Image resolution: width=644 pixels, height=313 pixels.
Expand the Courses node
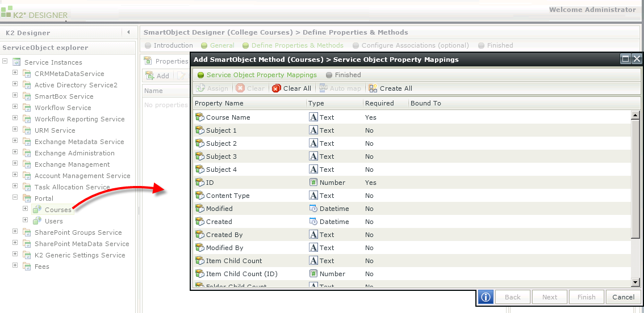coord(26,209)
